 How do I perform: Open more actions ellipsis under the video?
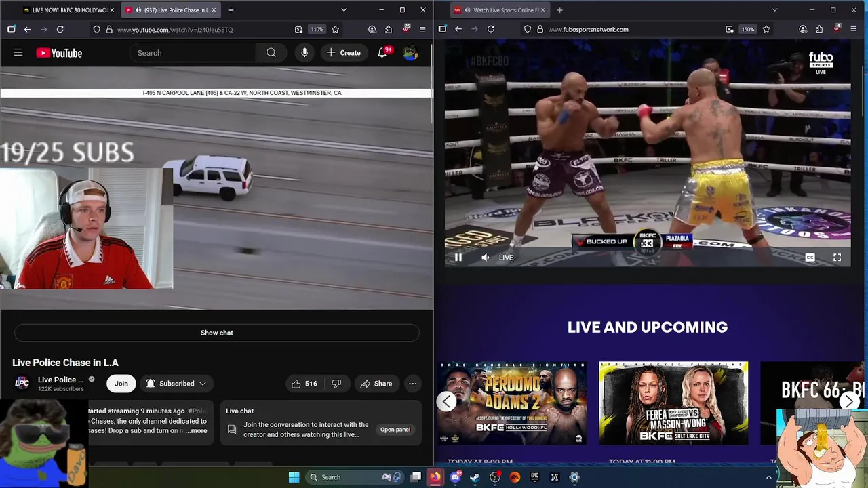[x=412, y=384]
